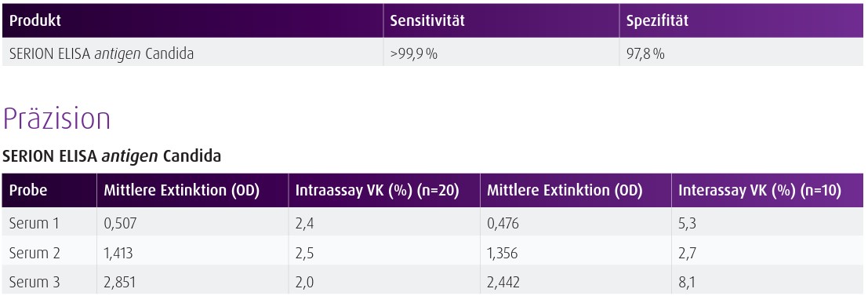Click the Serum 2 row label
868x296 pixels.
(35, 253)
